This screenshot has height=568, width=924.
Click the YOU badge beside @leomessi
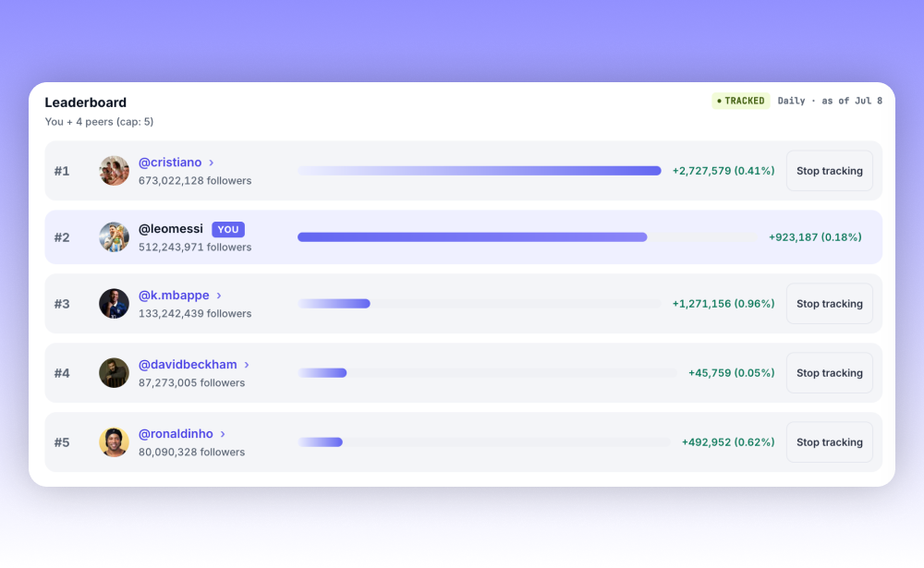228,229
